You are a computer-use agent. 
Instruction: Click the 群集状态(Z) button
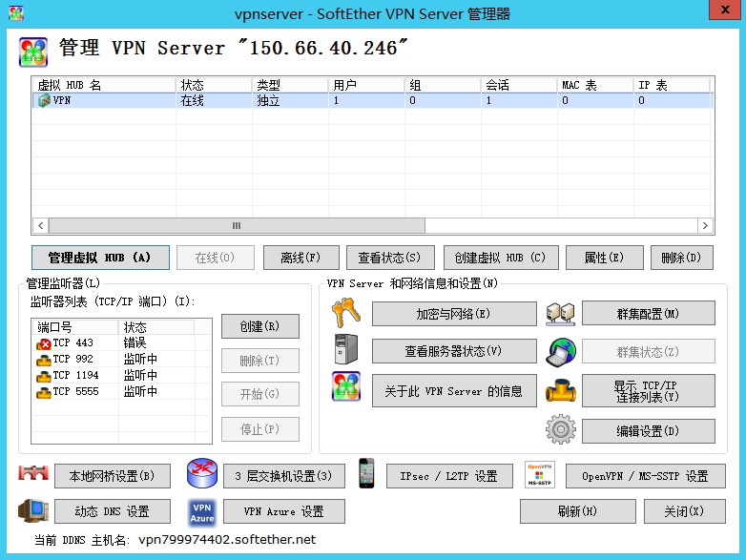click(649, 352)
